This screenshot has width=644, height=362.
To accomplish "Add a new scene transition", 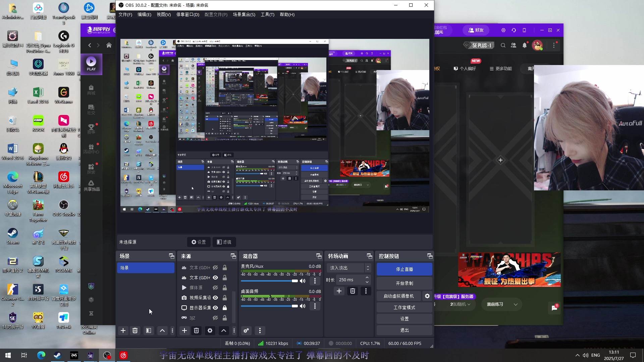I will (x=339, y=291).
